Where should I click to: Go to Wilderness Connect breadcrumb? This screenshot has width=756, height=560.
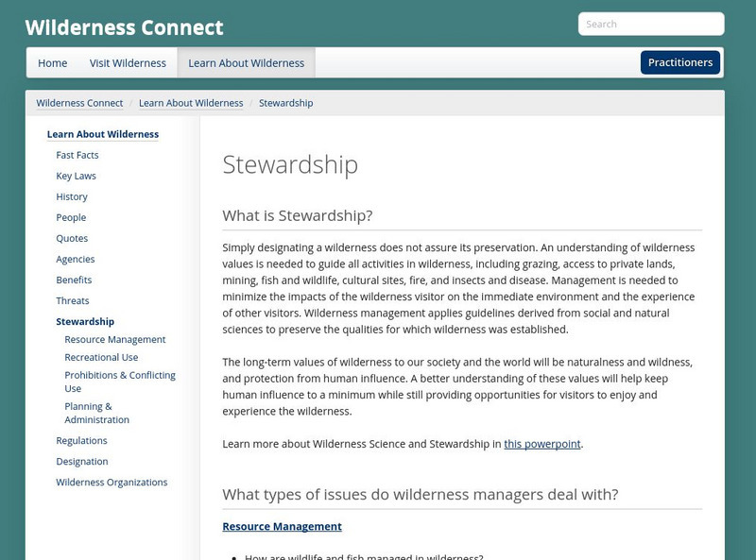click(x=79, y=103)
